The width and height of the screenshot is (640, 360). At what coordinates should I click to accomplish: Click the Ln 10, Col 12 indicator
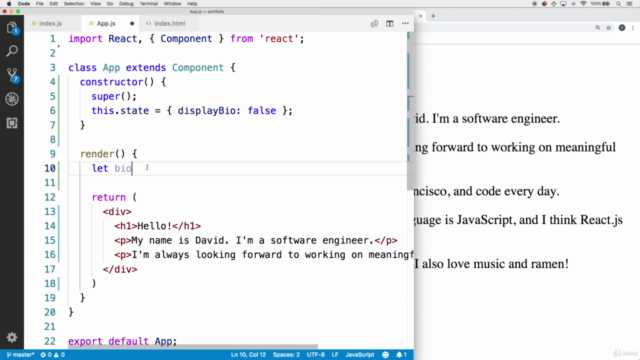(x=248, y=355)
